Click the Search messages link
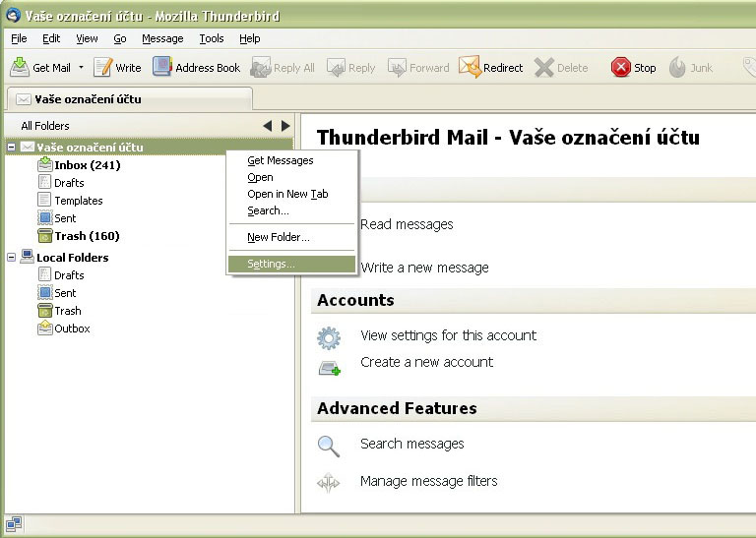Screen dimensions: 756x538 pos(412,444)
